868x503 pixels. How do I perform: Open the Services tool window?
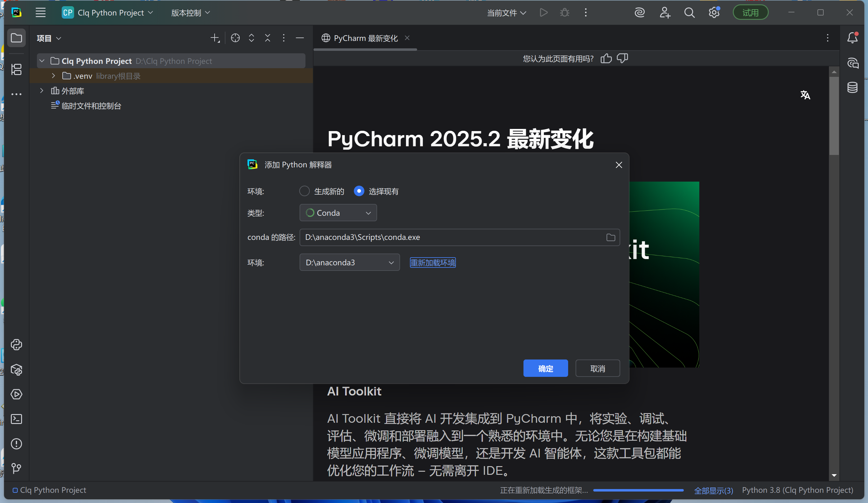(16, 394)
